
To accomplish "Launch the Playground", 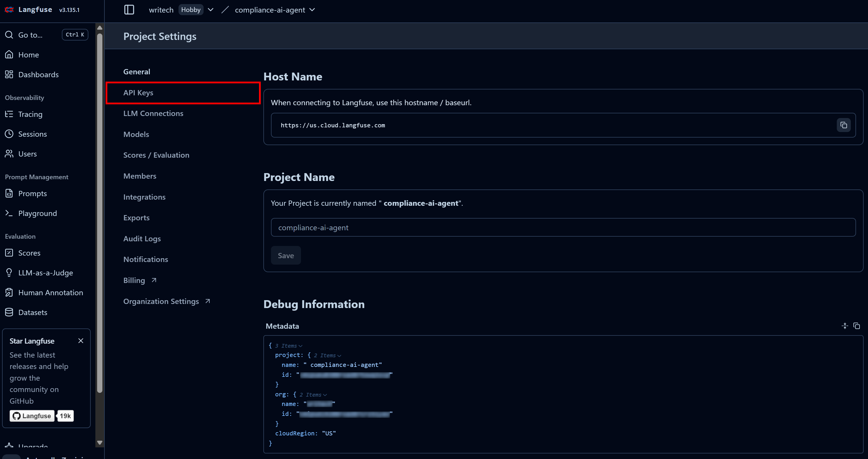I will pos(37,213).
